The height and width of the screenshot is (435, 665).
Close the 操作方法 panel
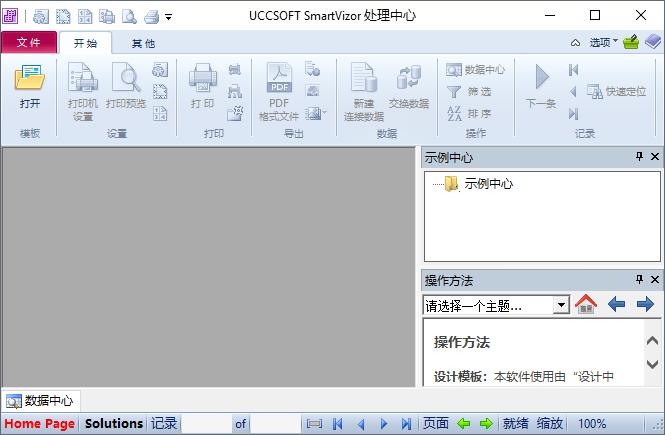tap(655, 279)
